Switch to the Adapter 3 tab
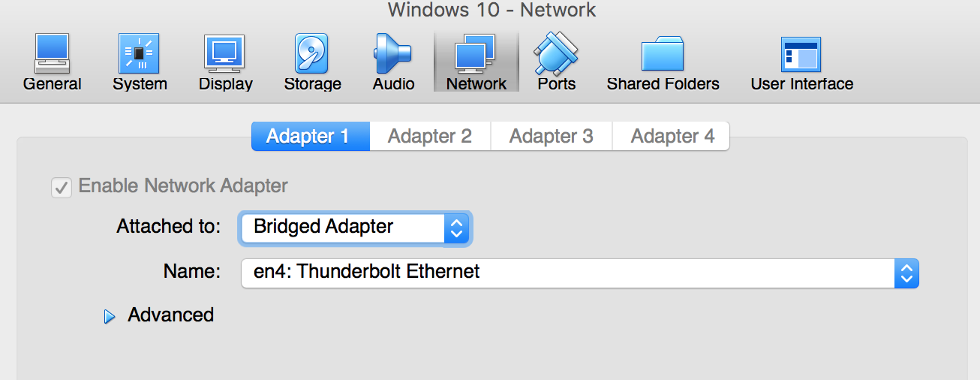Image resolution: width=980 pixels, height=380 pixels. click(x=552, y=136)
